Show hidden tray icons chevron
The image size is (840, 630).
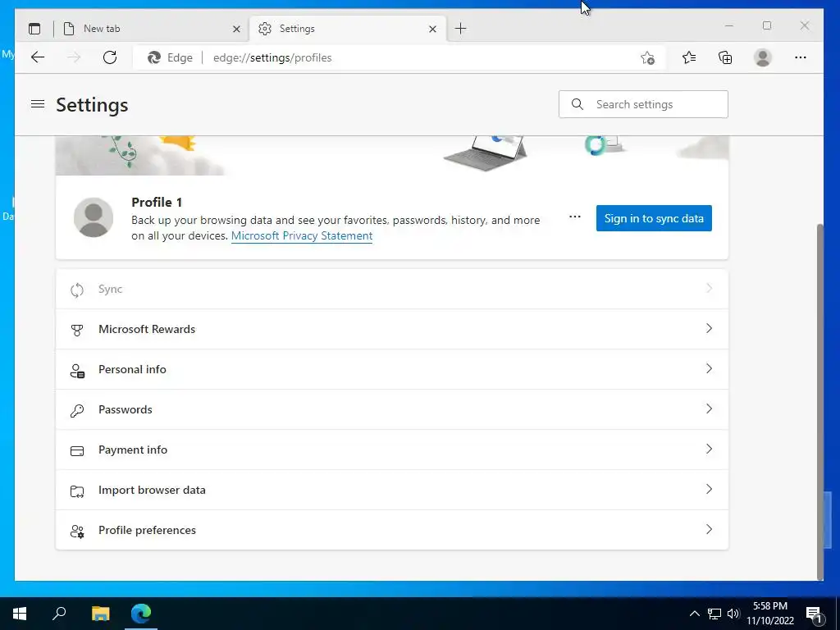click(x=694, y=614)
